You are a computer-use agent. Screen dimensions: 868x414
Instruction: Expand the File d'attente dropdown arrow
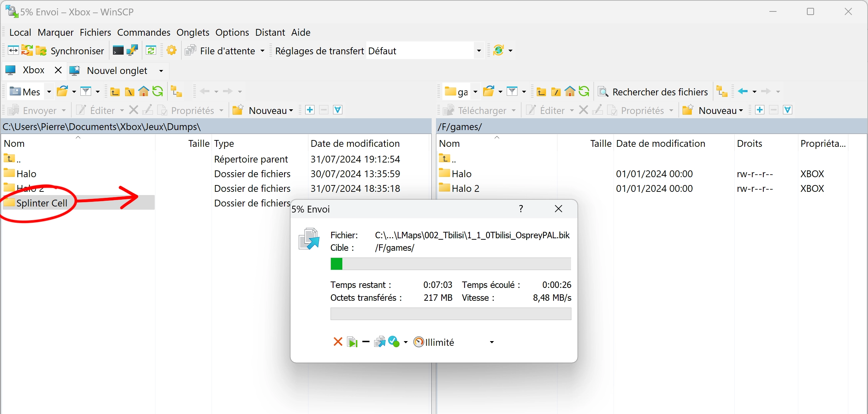click(x=262, y=51)
